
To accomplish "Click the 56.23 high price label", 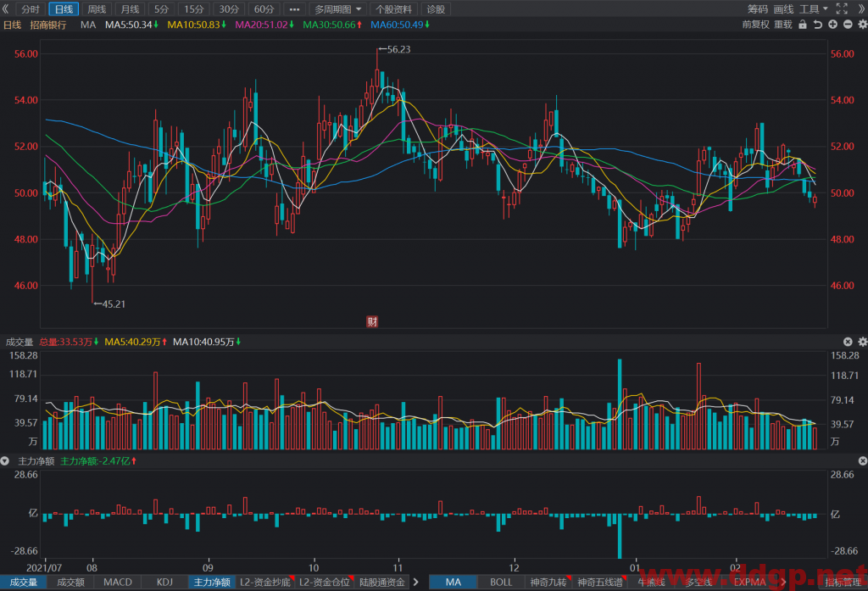I will tap(398, 49).
